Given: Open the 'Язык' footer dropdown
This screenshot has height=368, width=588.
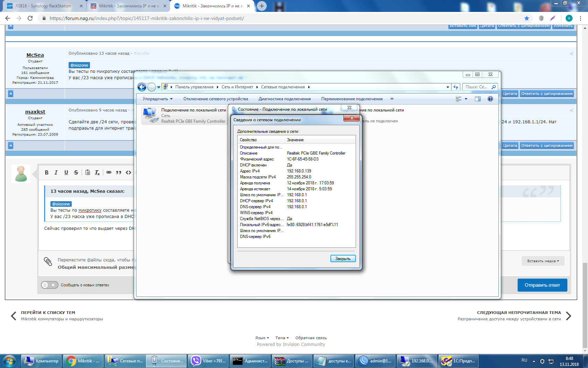Looking at the screenshot, I should coord(262,338).
